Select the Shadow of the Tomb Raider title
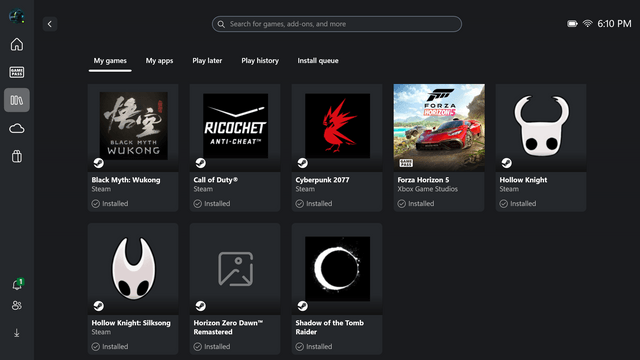 [329, 327]
